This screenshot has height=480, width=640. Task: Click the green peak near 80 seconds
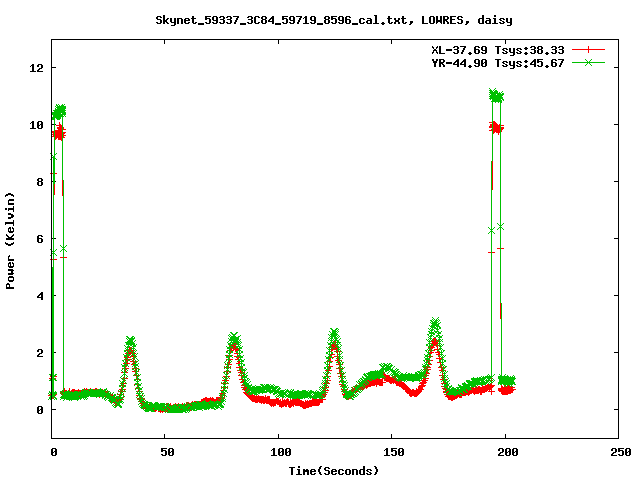(234, 338)
